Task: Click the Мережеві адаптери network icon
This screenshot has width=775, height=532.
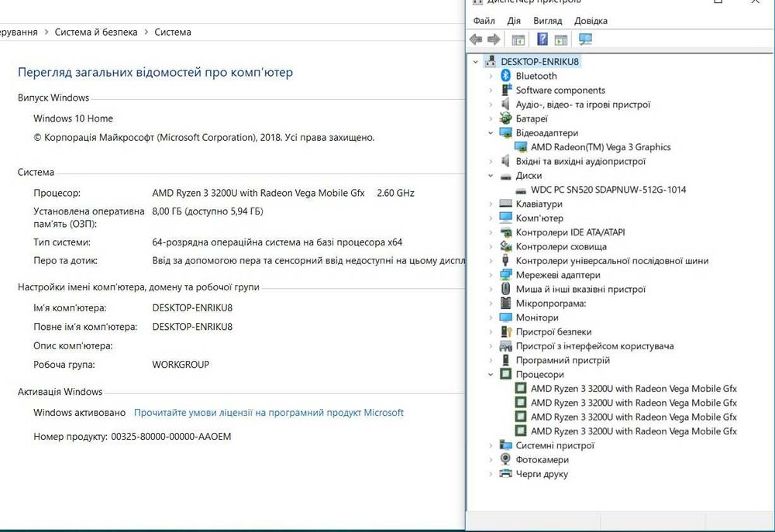Action: click(505, 275)
